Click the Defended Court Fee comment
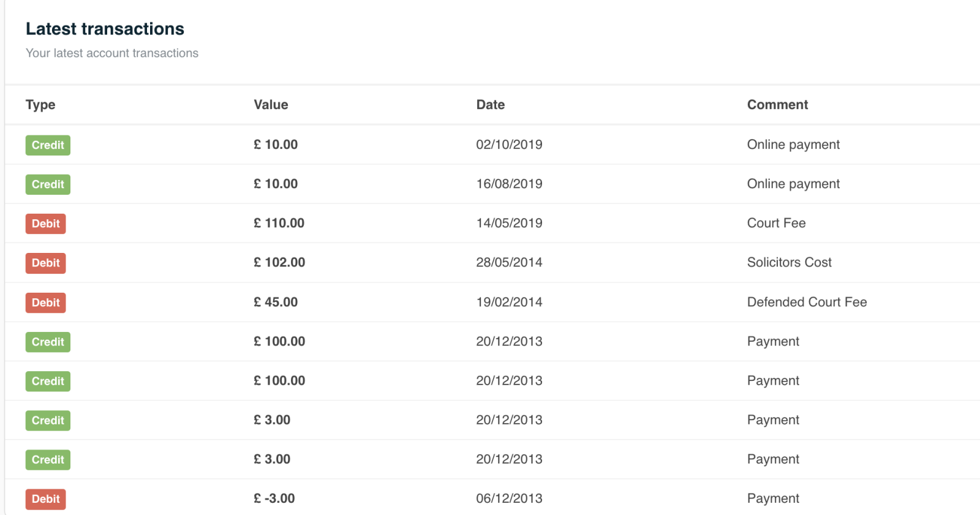The height and width of the screenshot is (515, 980). 807,302
